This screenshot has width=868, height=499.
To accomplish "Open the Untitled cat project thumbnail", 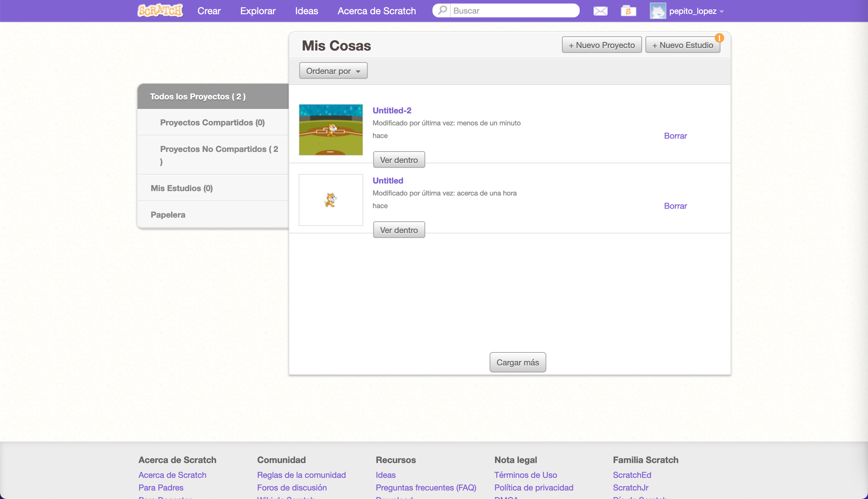I will coord(331,200).
